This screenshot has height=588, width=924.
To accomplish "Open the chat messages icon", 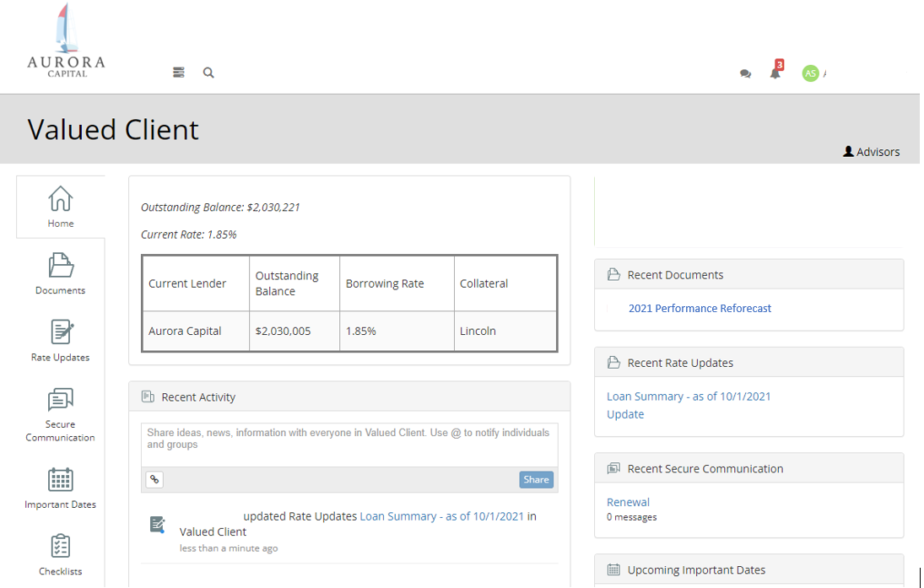I will [745, 74].
